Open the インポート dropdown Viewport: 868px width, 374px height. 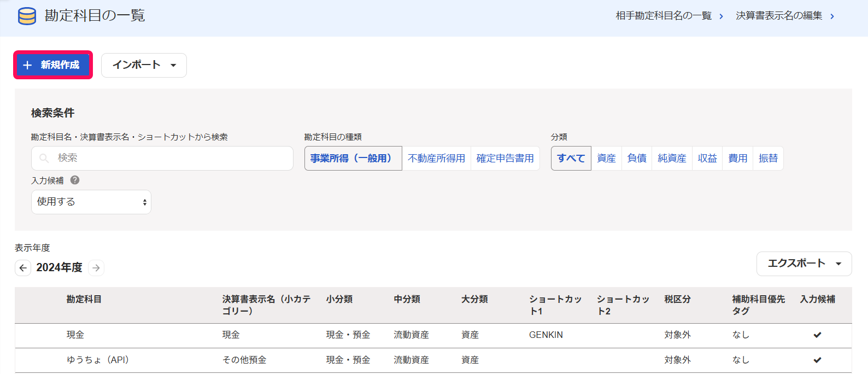(144, 65)
